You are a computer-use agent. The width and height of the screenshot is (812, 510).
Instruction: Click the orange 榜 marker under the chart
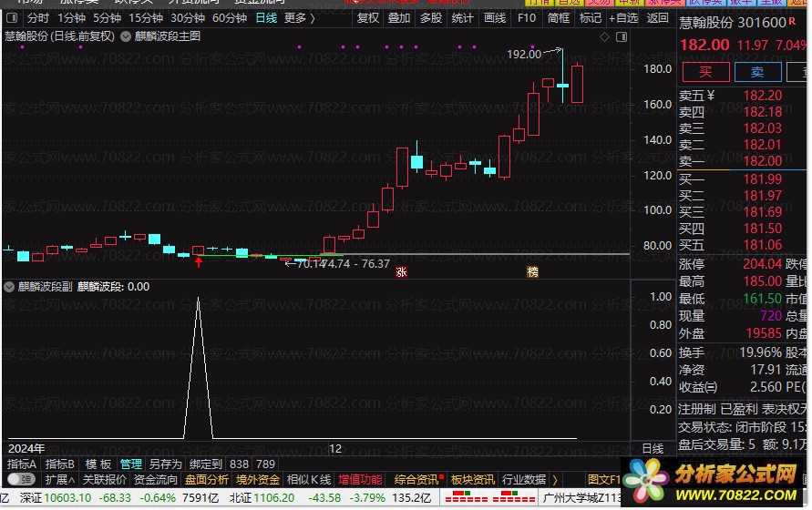click(x=532, y=271)
